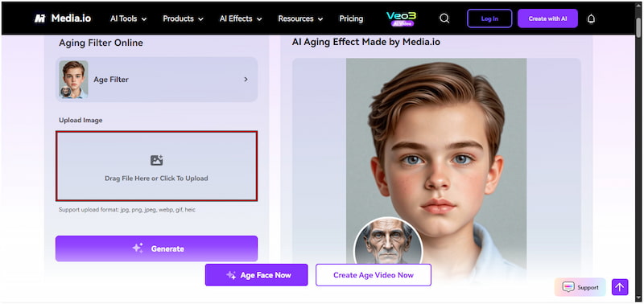Click the purple Generate button
This screenshot has height=304, width=644.
click(x=156, y=249)
